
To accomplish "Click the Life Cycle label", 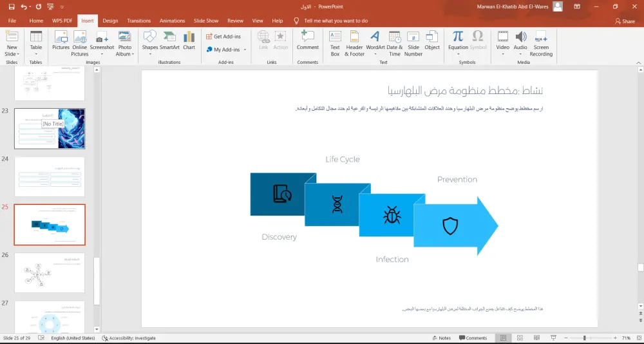I will (343, 160).
